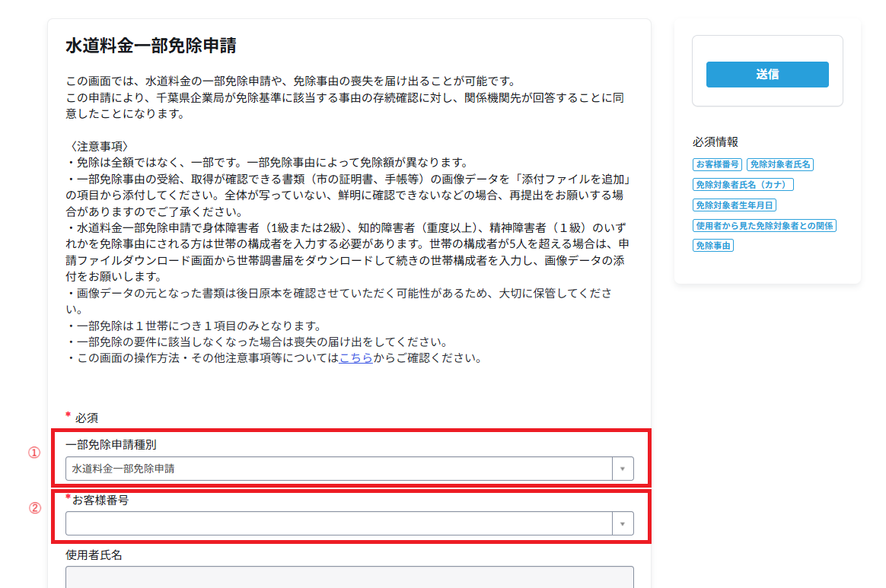Click the 使用者氏名 field label
886x588 pixels.
94,555
